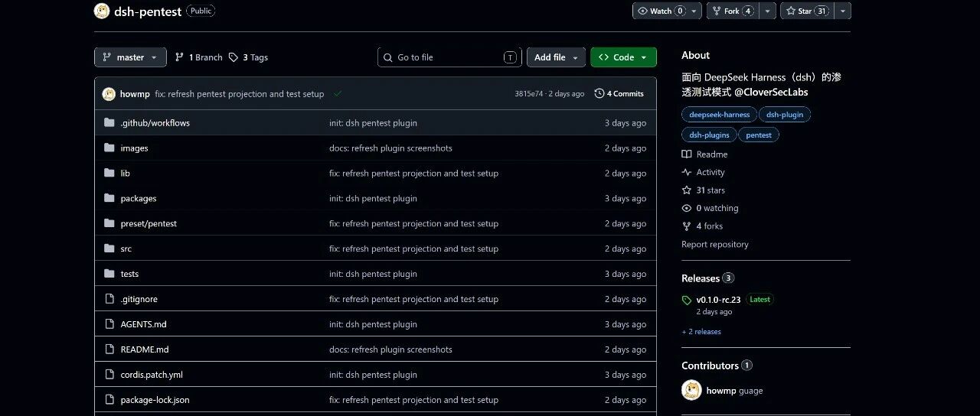This screenshot has height=416, width=980.
Task: Click the green commit status checkmark
Action: click(x=338, y=93)
